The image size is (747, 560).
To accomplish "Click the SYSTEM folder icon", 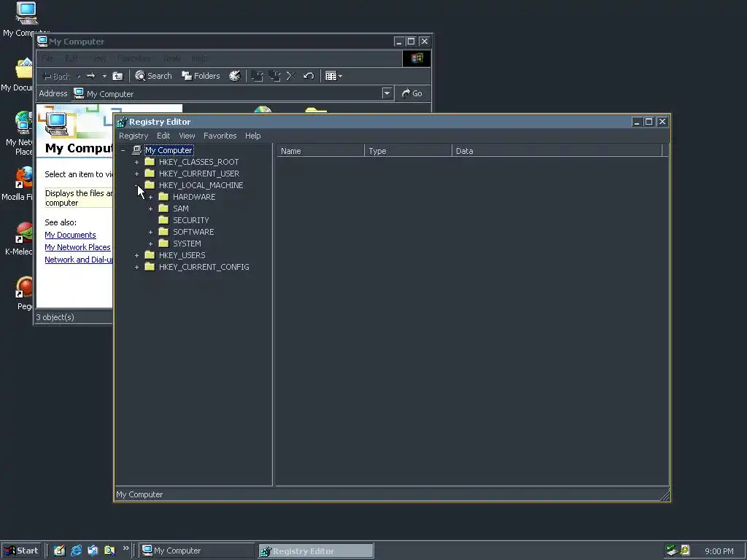I will [163, 244].
